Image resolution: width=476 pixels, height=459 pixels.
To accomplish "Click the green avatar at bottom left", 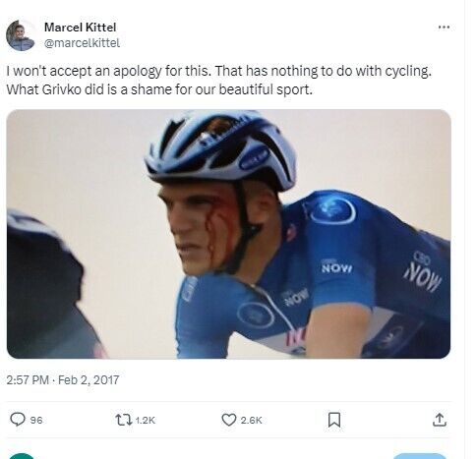I will [x=22, y=456].
